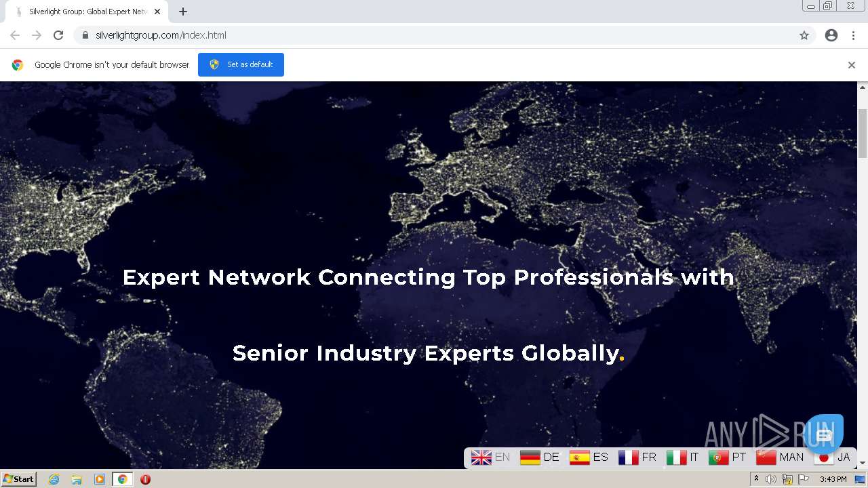Switch site language to Japanese (JA)
This screenshot has width=868, height=488.
pos(833,457)
